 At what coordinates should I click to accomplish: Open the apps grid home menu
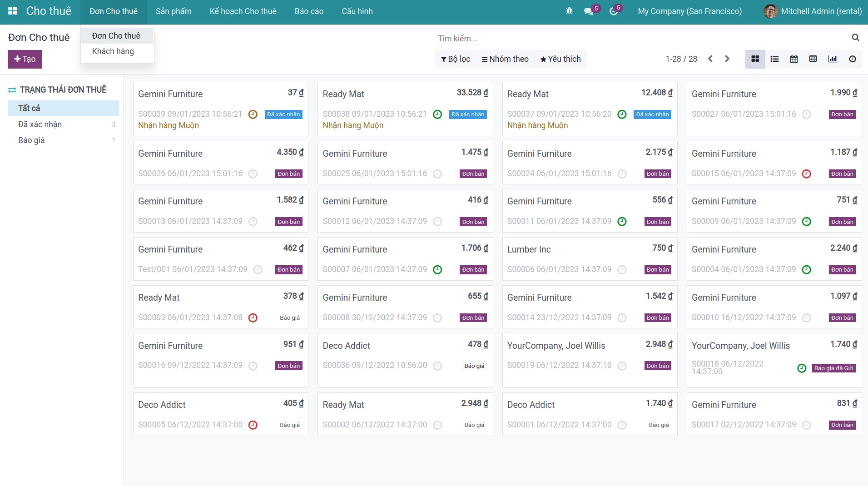pyautogui.click(x=13, y=11)
